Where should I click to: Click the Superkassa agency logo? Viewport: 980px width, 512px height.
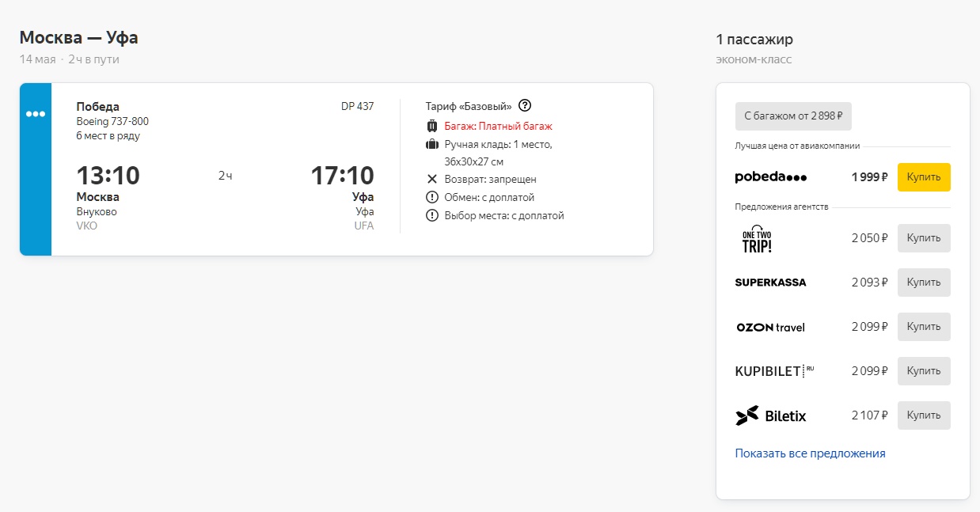(770, 283)
